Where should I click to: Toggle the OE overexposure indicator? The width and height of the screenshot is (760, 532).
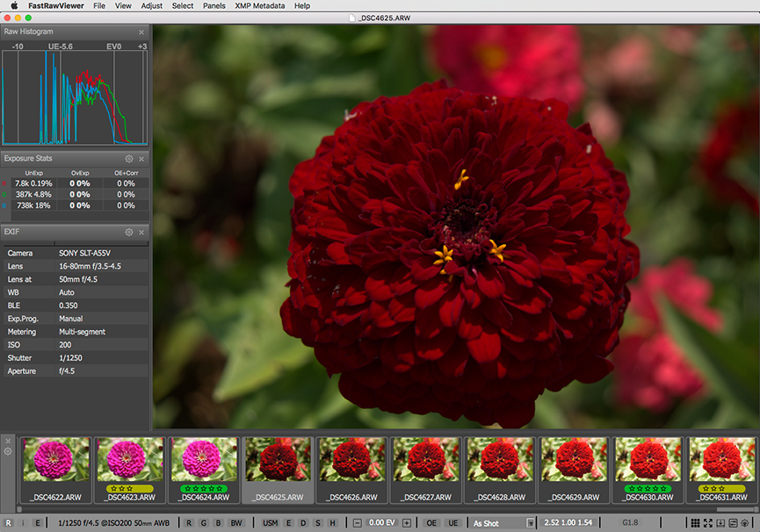tap(431, 523)
